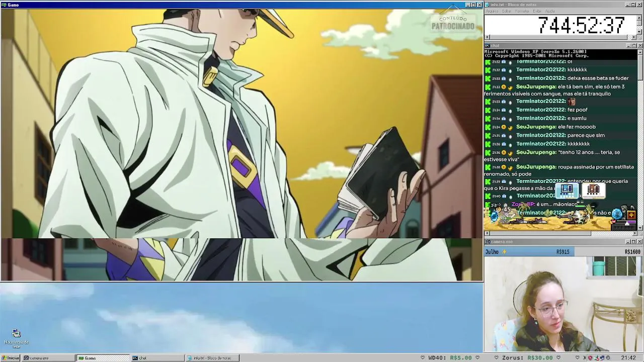The height and width of the screenshot is (362, 644).
Task: Switch to camera.exe in the taskbar
Action: 49,358
